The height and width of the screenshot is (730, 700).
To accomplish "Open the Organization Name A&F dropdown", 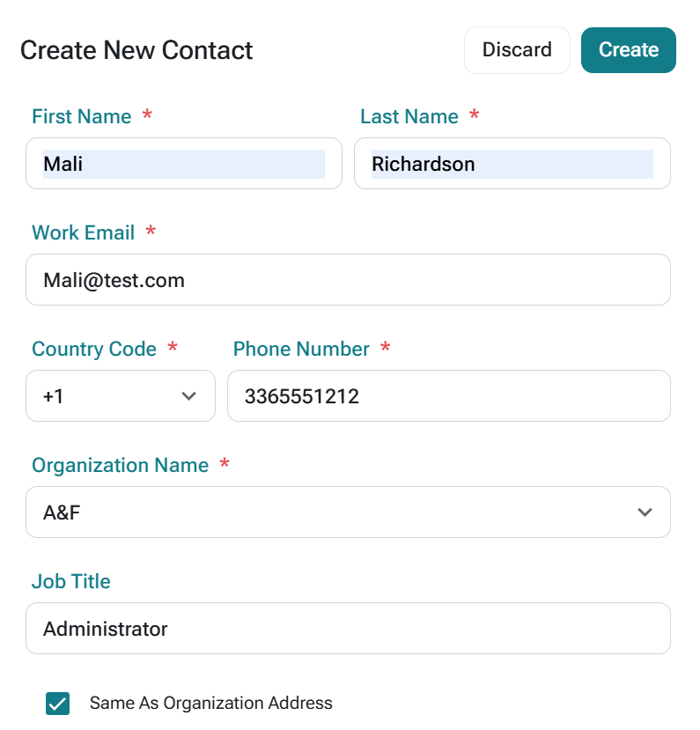I will tap(348, 512).
